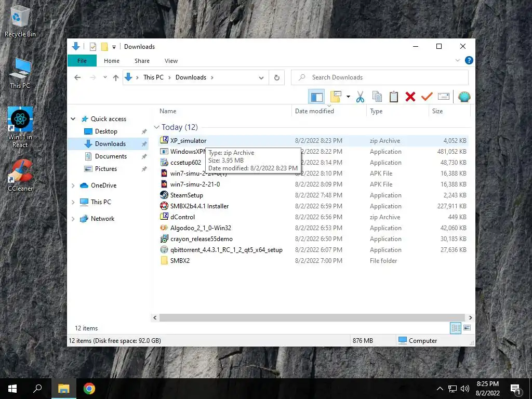
Task: Open the Customize Quick Access Toolbar dropdown
Action: click(114, 47)
